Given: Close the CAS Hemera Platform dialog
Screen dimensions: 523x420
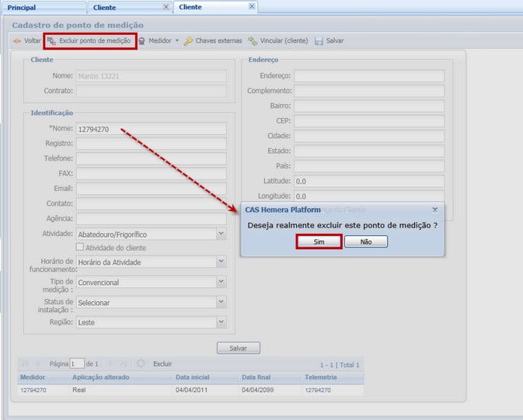Looking at the screenshot, I should (x=434, y=210).
